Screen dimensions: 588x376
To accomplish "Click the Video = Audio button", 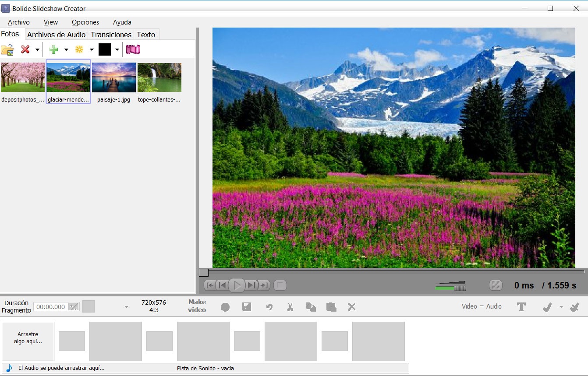I will [x=482, y=306].
